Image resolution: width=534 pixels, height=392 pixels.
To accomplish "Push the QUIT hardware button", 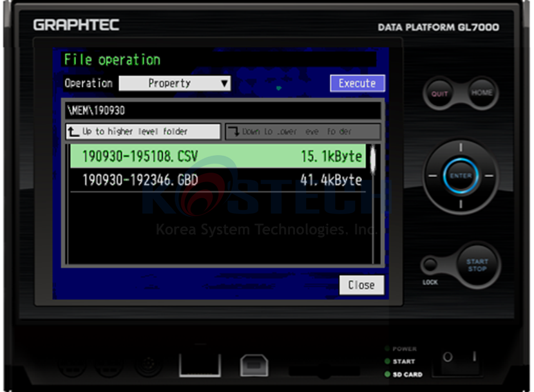I will (x=439, y=94).
